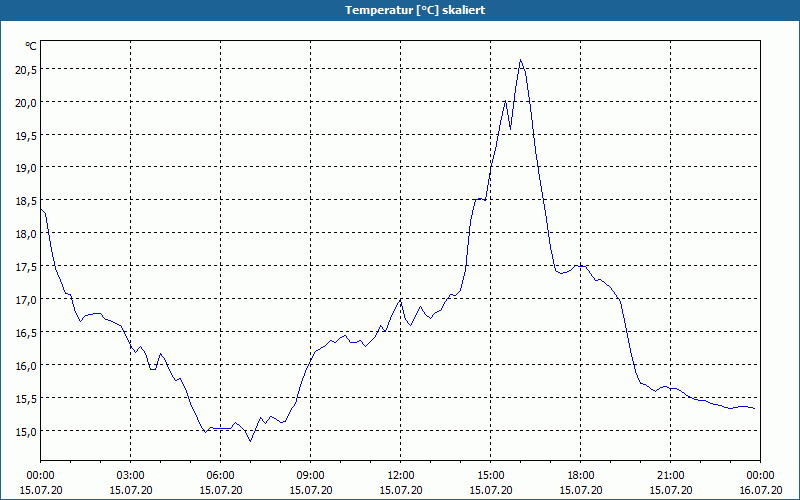Click the 'Temperatur [°C] skaliert' title bar
800x500 pixels.
tap(400, 10)
